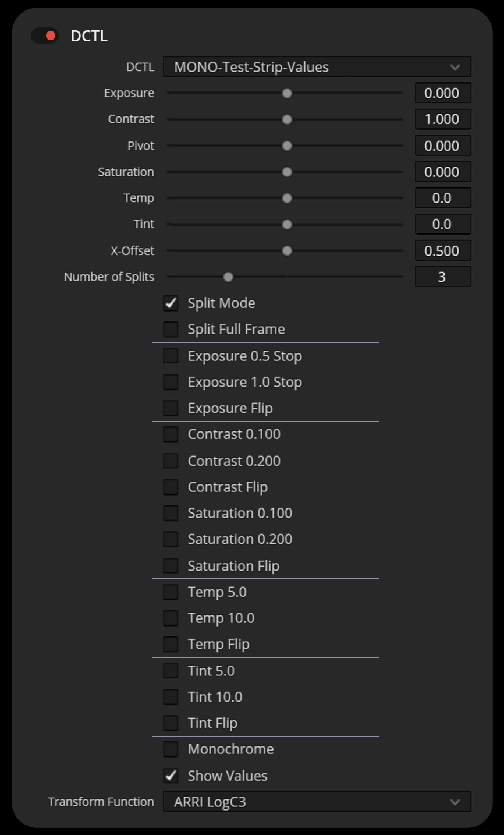Viewport: 504px width, 835px height.
Task: Open the DCTL file dropdown menu
Action: click(316, 67)
